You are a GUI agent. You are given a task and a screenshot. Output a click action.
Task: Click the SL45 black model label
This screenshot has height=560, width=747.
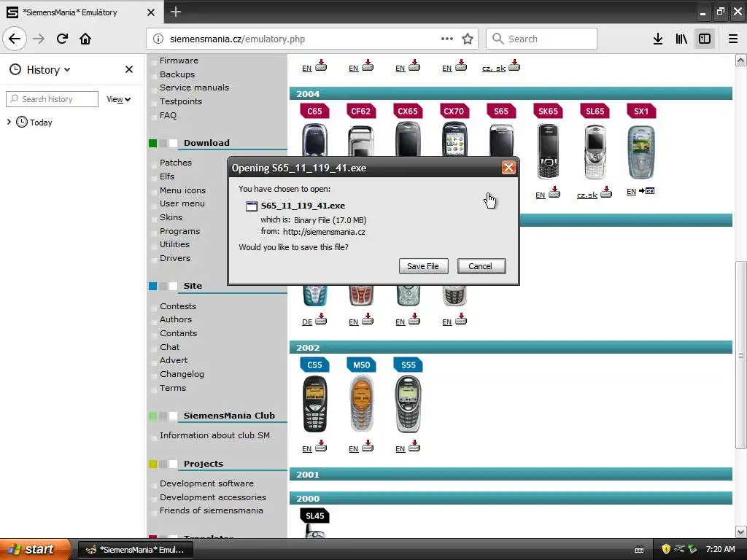click(315, 516)
